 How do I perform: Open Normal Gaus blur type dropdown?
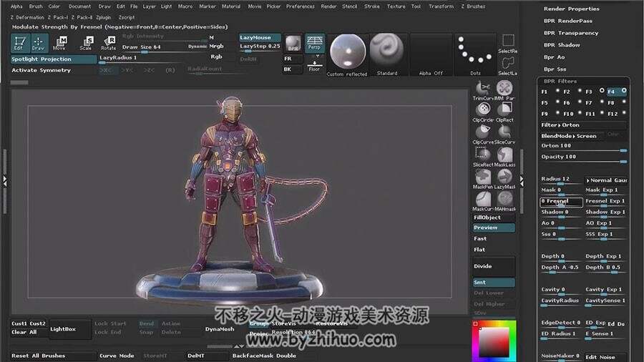[606, 180]
